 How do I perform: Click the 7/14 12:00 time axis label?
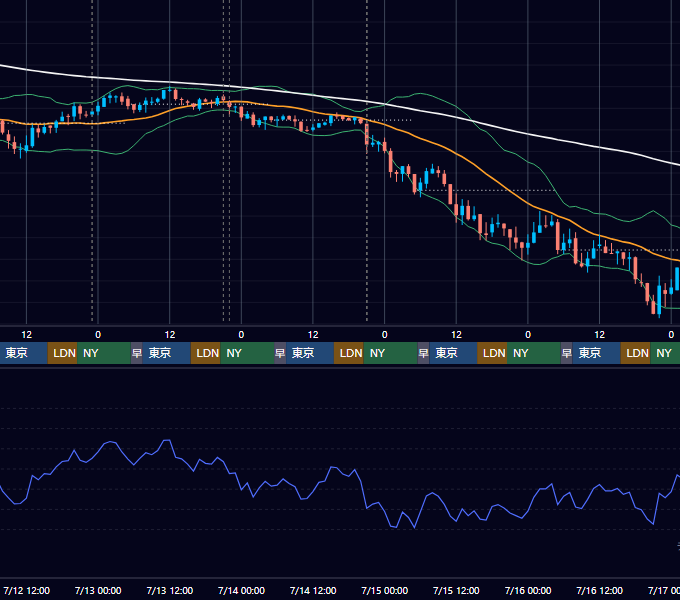click(313, 590)
